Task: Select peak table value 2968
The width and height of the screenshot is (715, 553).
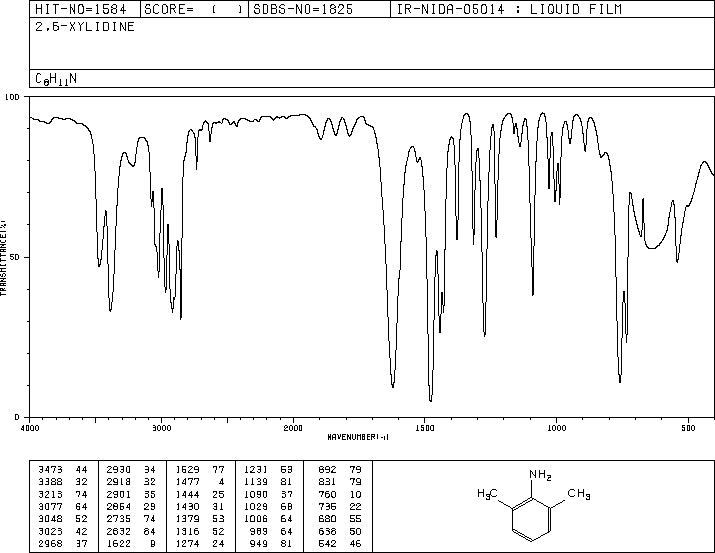Action: pyautogui.click(x=51, y=544)
